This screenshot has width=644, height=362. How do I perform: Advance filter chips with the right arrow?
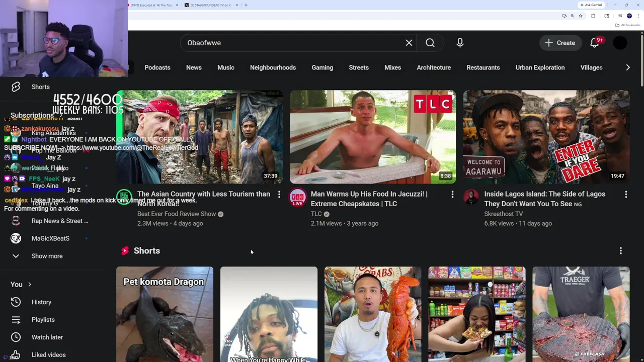[x=627, y=67]
